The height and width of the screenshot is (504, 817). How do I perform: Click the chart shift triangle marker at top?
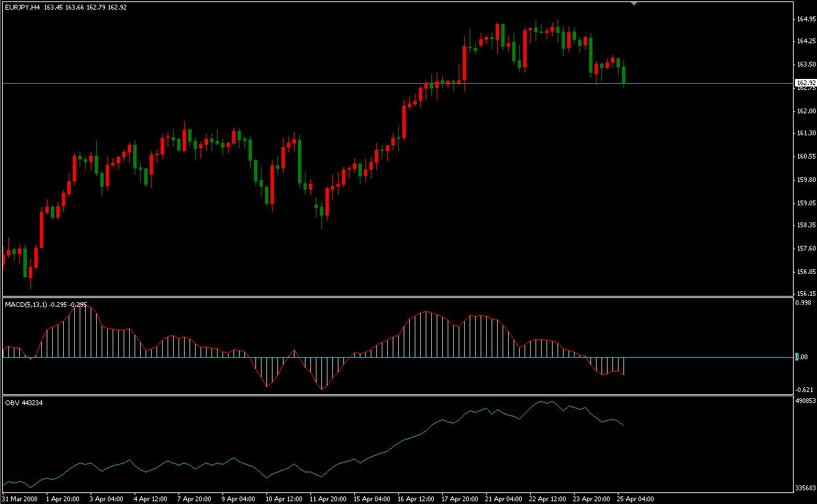[x=634, y=3]
